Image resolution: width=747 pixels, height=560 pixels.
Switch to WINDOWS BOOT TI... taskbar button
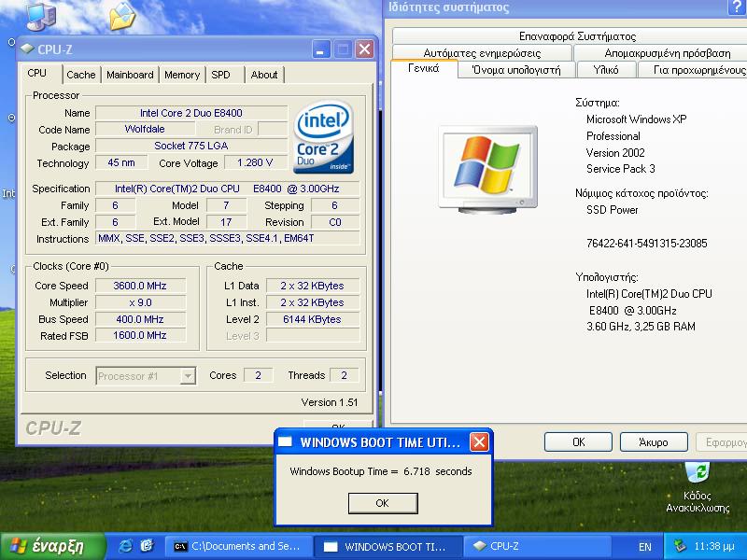[388, 546]
